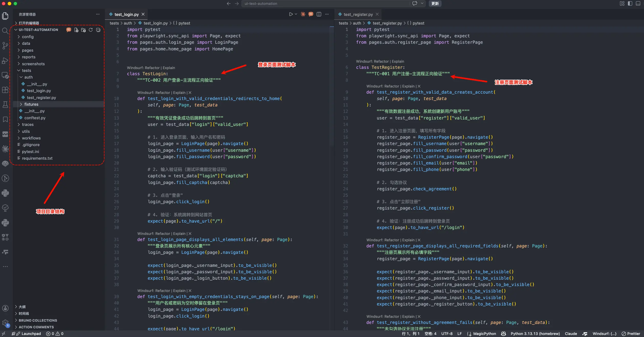Open the run button dropdown arrow
Viewport: 644px width, 337px height.
296,14
